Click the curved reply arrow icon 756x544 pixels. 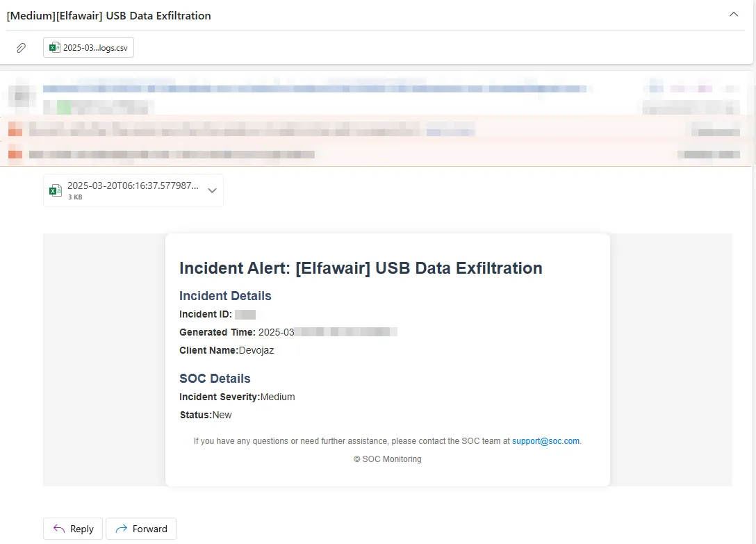tap(59, 529)
